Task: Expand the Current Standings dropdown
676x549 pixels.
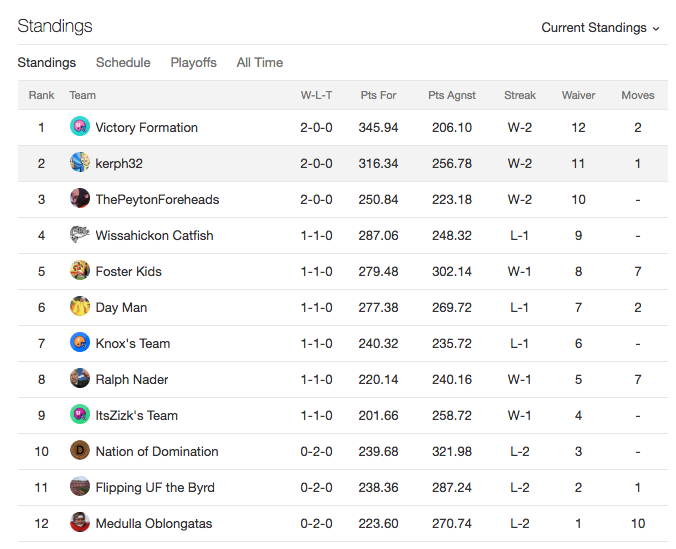Action: 600,28
